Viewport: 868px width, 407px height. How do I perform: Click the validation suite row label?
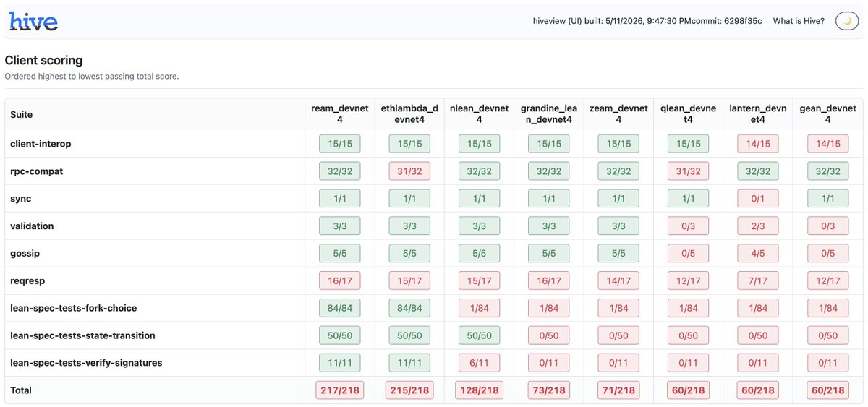[x=32, y=226]
